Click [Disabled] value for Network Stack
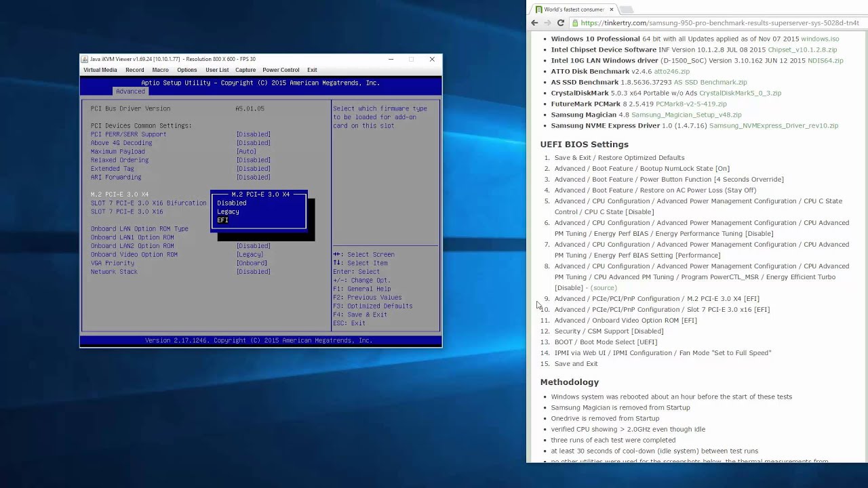This screenshot has width=868, height=488. (254, 272)
